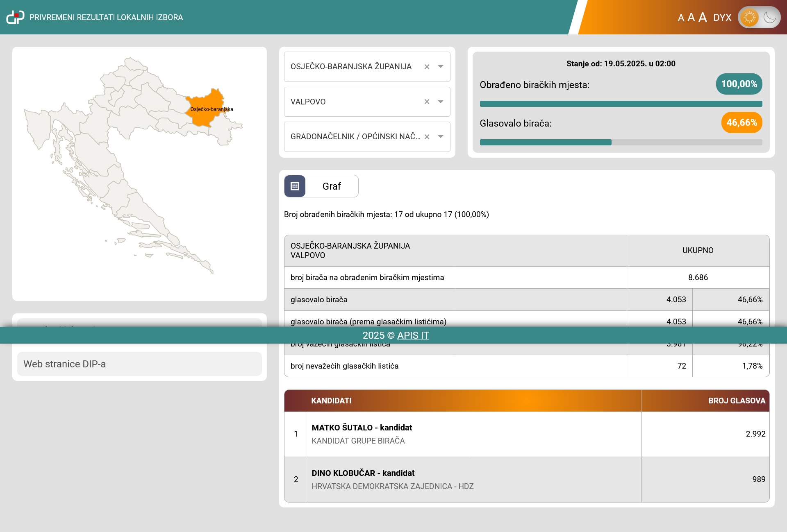Enable DYX dyslexia font option
The image size is (787, 532).
click(x=722, y=18)
